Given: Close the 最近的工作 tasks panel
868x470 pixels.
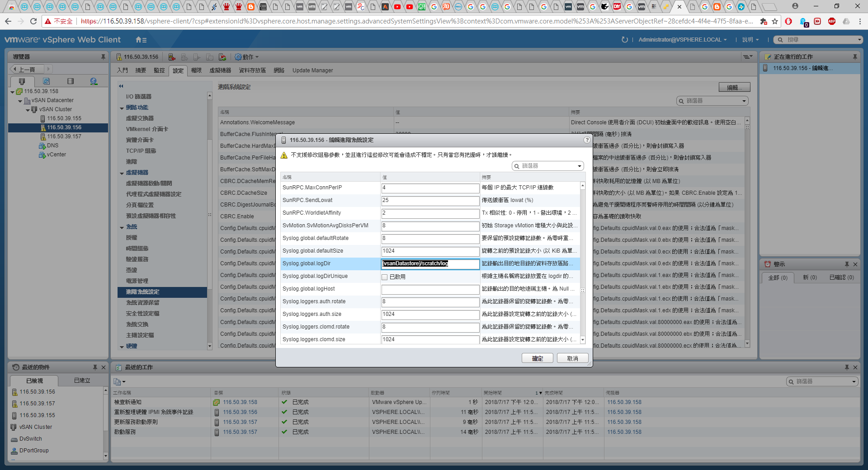Looking at the screenshot, I should point(855,367).
